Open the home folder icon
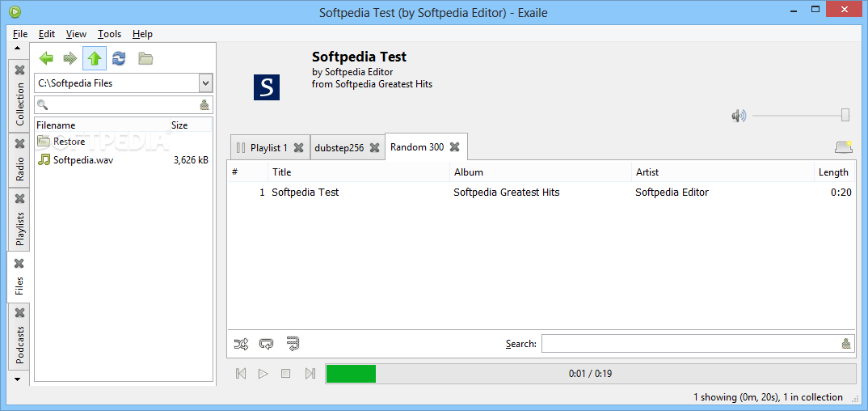This screenshot has height=411, width=868. click(145, 58)
